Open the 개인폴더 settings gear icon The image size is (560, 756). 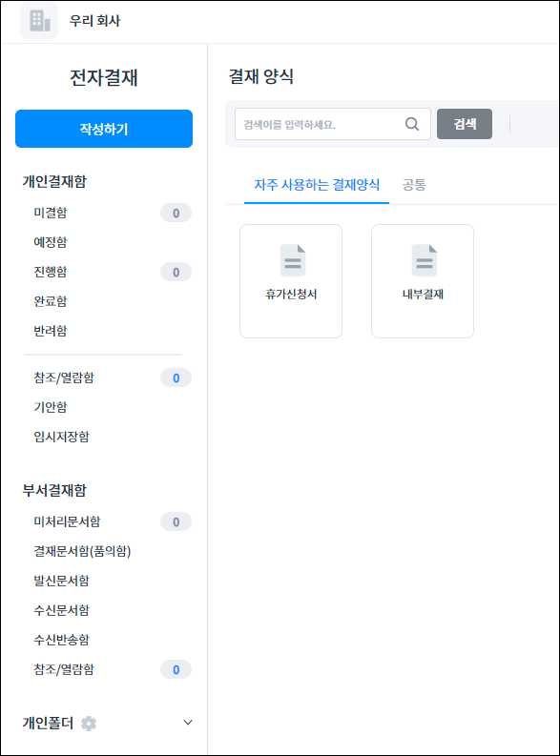(x=89, y=724)
